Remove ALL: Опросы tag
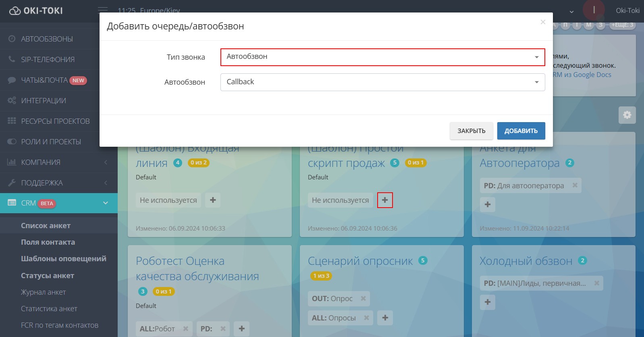This screenshot has height=337, width=644. pos(366,318)
